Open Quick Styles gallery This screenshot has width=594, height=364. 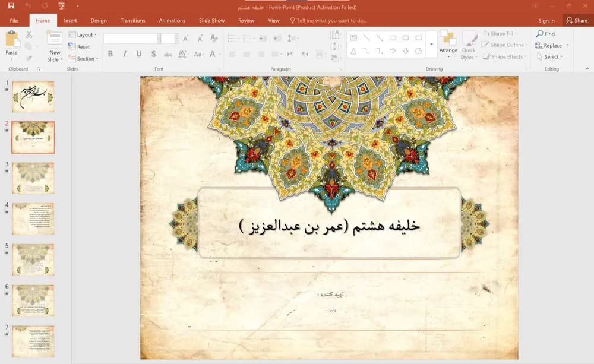(x=469, y=45)
